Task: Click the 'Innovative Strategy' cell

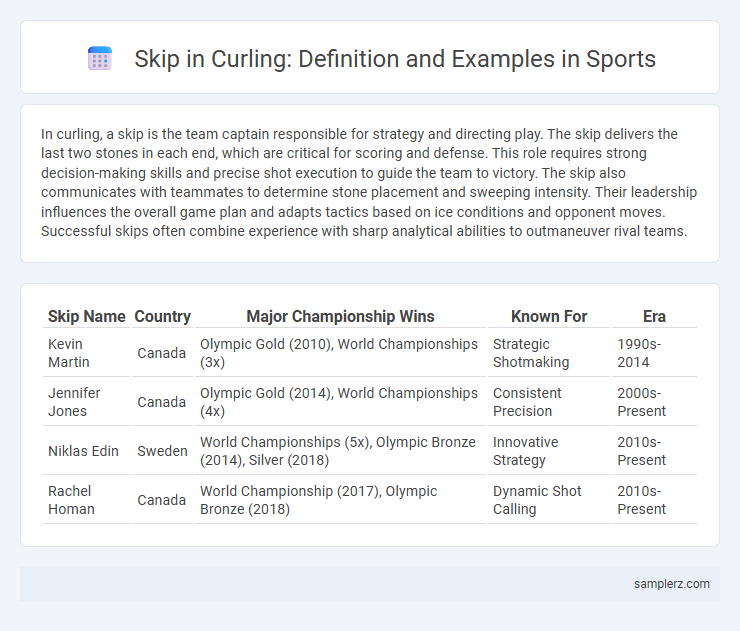Action: pyautogui.click(x=549, y=451)
